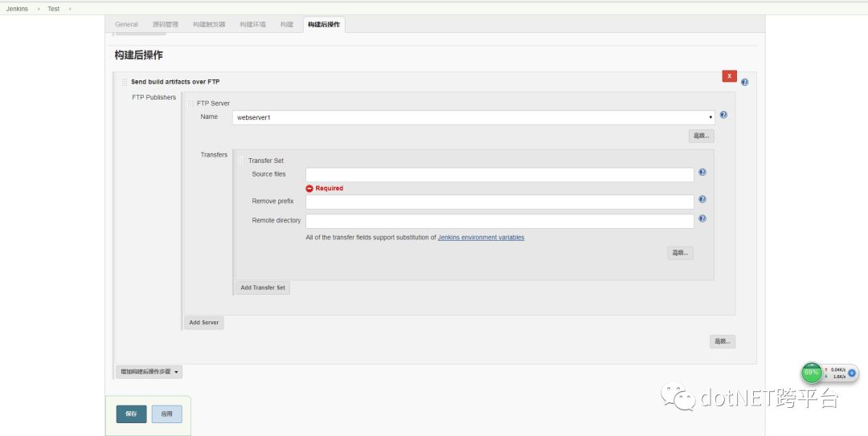
Task: Switch to the 构建 tab
Action: pyautogui.click(x=287, y=24)
